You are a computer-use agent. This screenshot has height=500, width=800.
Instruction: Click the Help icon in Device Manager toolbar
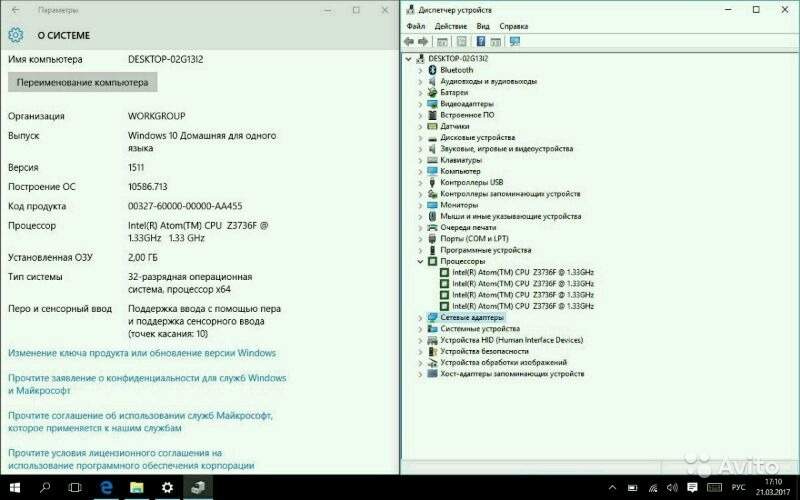click(481, 41)
